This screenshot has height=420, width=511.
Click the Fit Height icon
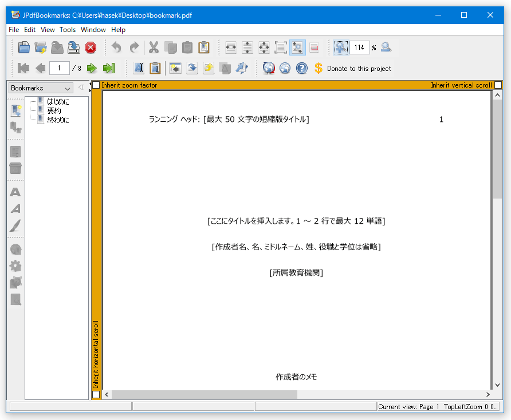pyautogui.click(x=247, y=47)
